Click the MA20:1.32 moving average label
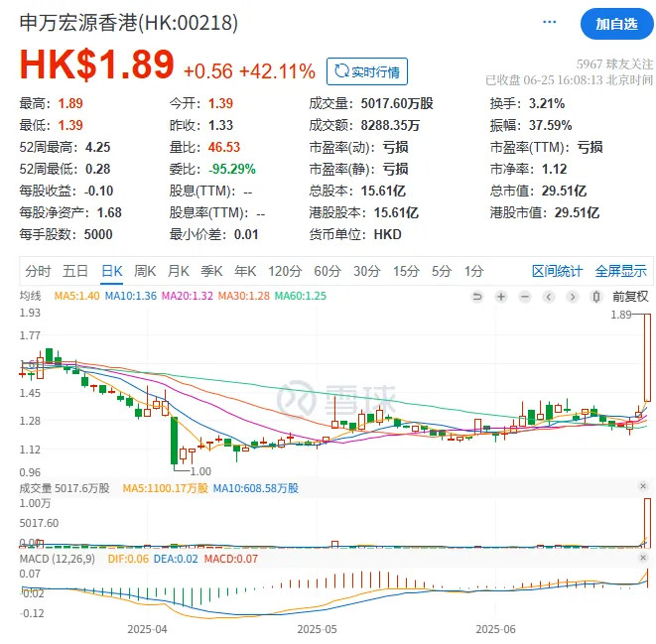Image resolution: width=656 pixels, height=644 pixels. [188, 296]
